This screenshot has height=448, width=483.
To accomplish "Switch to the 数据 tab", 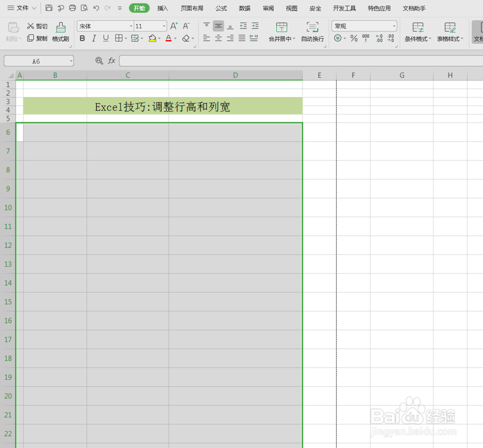I will coord(244,8).
